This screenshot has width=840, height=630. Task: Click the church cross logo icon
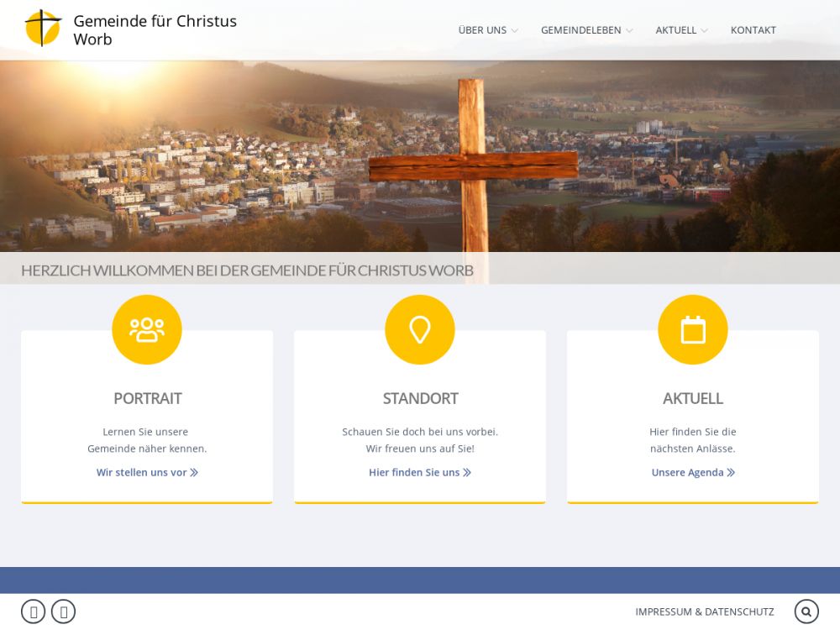coord(43,29)
